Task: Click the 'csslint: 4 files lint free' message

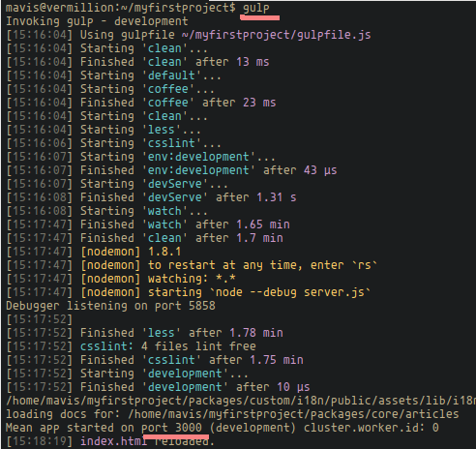Action: [x=168, y=346]
